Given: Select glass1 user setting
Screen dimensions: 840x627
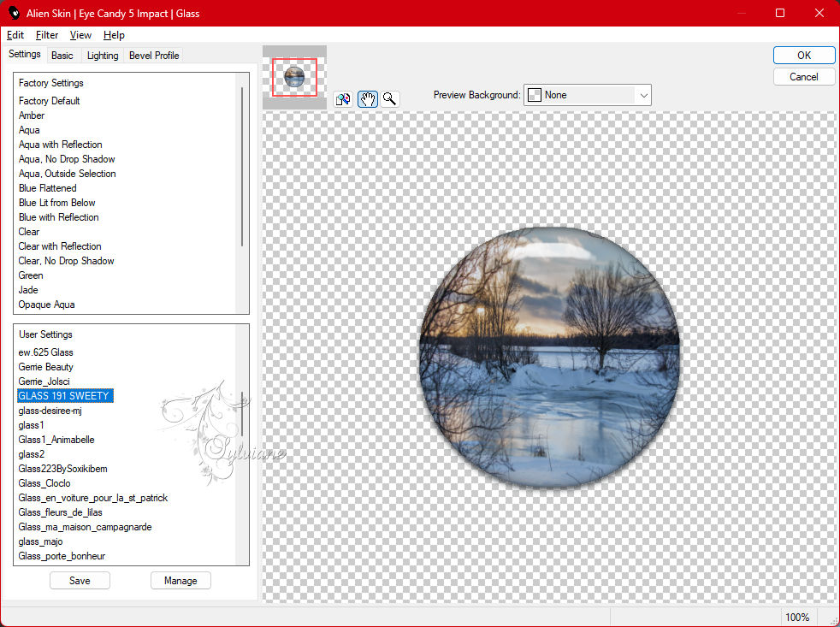Looking at the screenshot, I should [x=31, y=425].
